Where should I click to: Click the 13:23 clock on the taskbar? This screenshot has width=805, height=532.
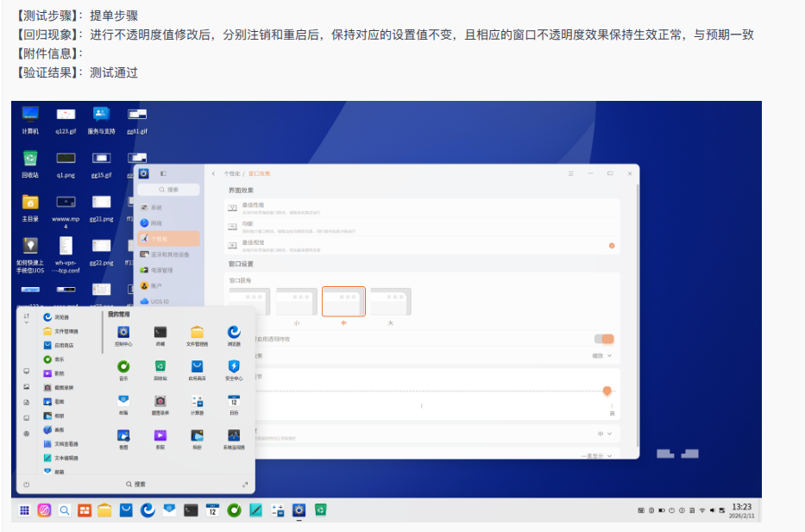pos(741,507)
